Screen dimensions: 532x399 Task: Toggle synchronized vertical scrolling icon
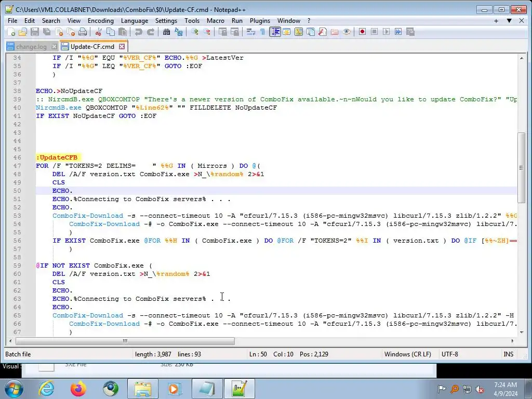click(x=223, y=32)
